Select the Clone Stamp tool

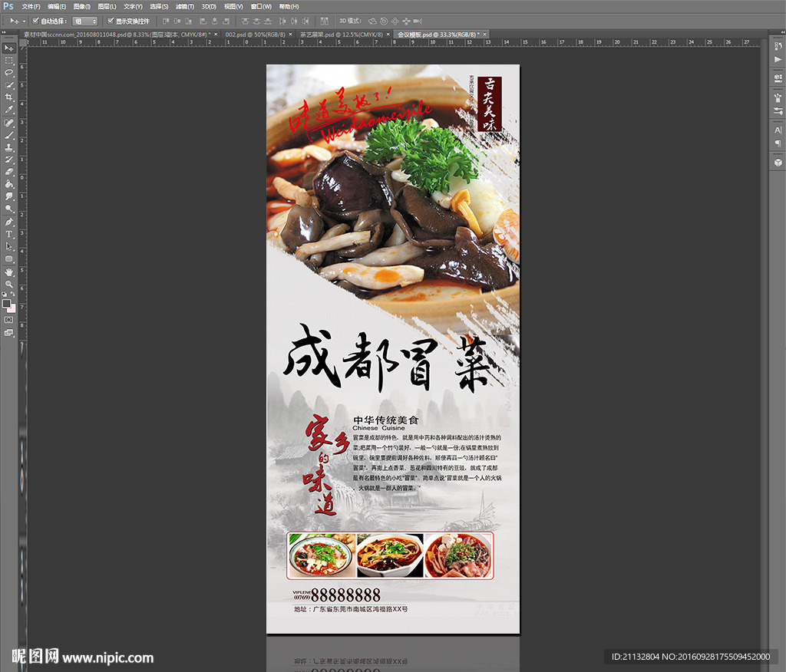pos(9,147)
